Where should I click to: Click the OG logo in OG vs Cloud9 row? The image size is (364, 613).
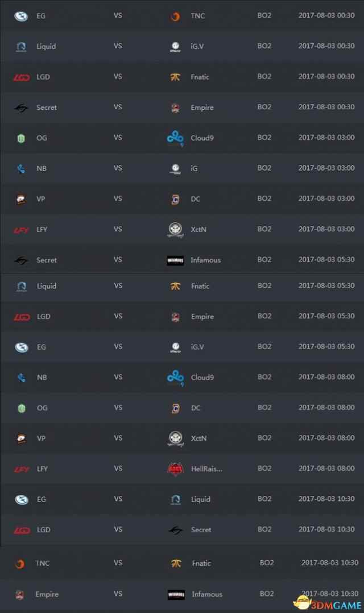[x=21, y=138]
